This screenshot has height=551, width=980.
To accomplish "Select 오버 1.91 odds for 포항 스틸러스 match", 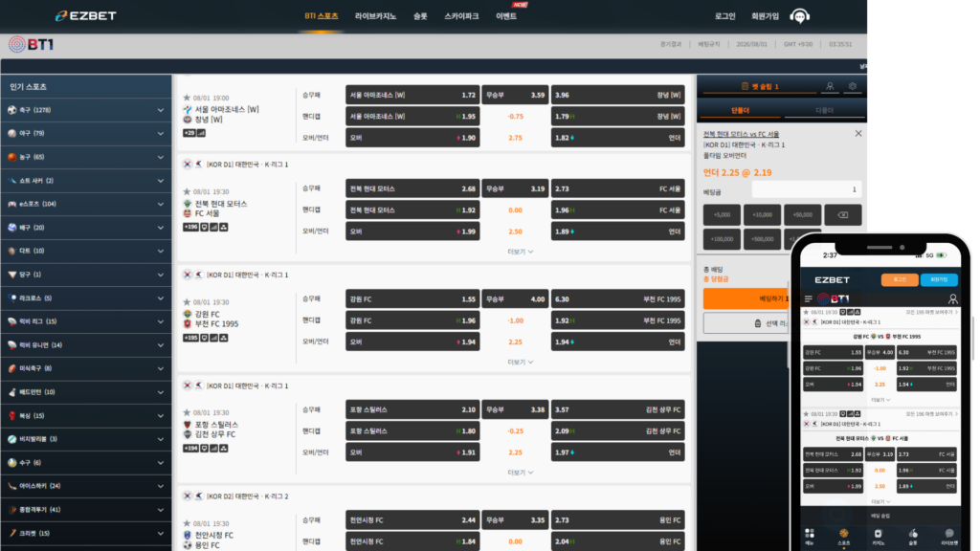I will (412, 452).
